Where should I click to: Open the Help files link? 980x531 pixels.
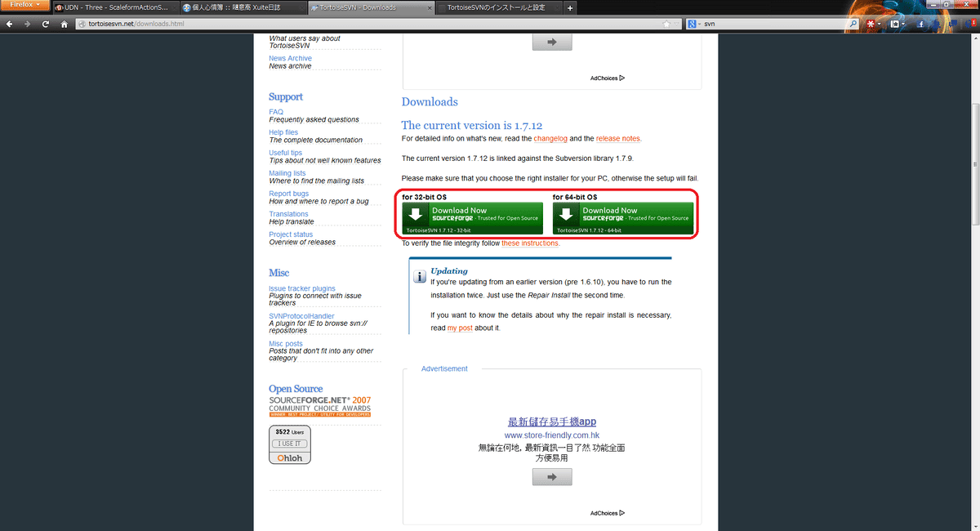[283, 132]
